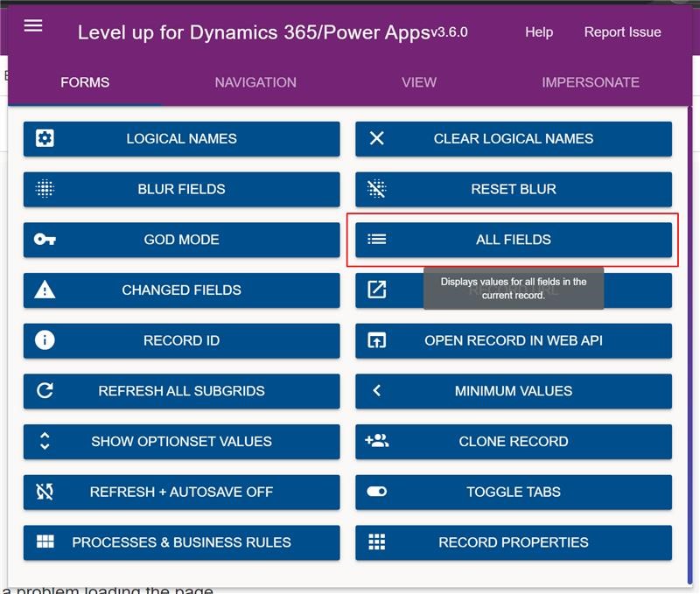
Task: Switch to the NAVIGATION tab
Action: (255, 82)
